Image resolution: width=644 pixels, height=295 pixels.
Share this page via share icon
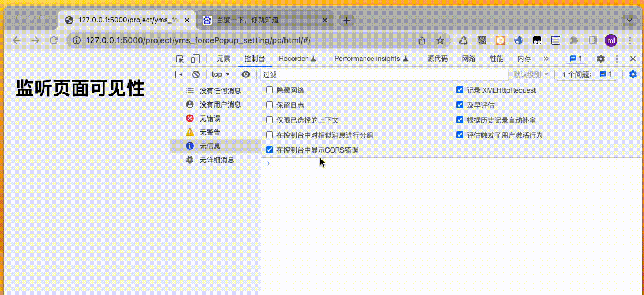coord(422,40)
